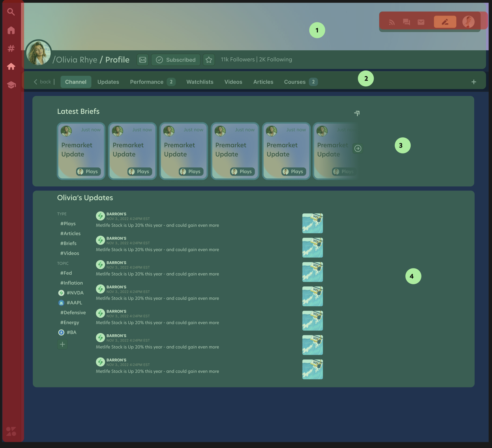Click the orange pencil compose button
This screenshot has width=492, height=448.
coord(445,22)
